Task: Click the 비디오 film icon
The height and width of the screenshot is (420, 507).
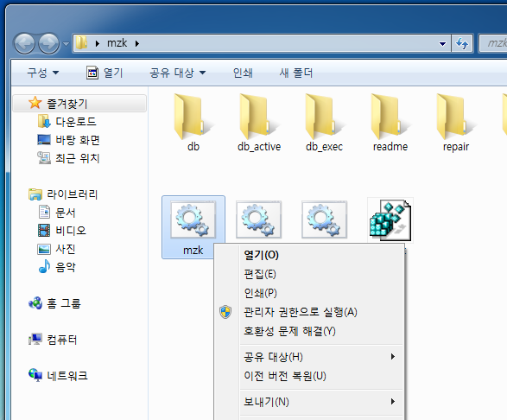Action: 44,231
